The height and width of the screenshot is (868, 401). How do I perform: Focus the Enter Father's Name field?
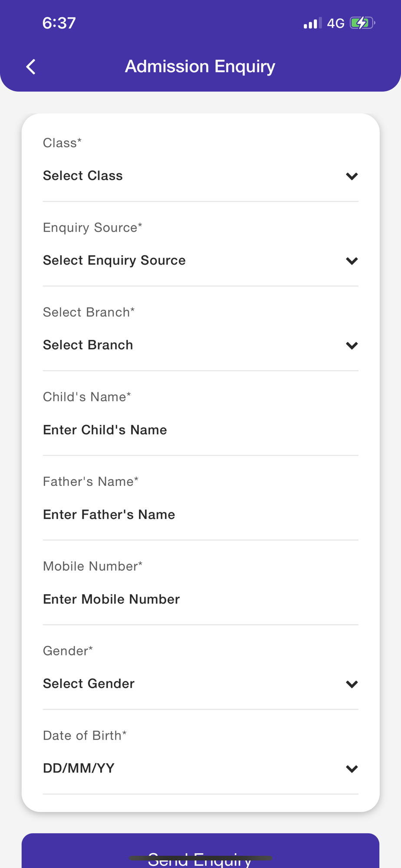click(x=109, y=515)
